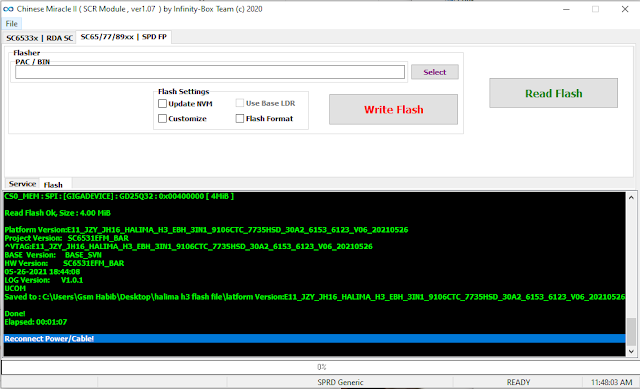The image size is (640, 389).
Task: Click the 11:48:03 AM clock in status bar
Action: [x=611, y=382]
